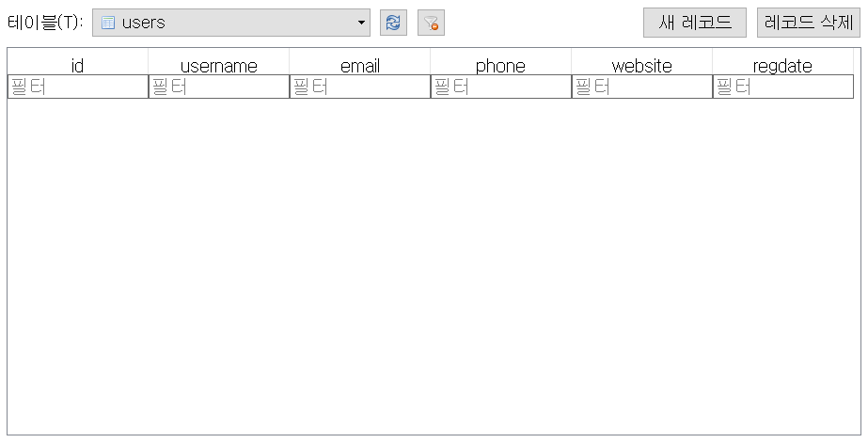Focus the website filter field
This screenshot has width=868, height=443.
[642, 87]
